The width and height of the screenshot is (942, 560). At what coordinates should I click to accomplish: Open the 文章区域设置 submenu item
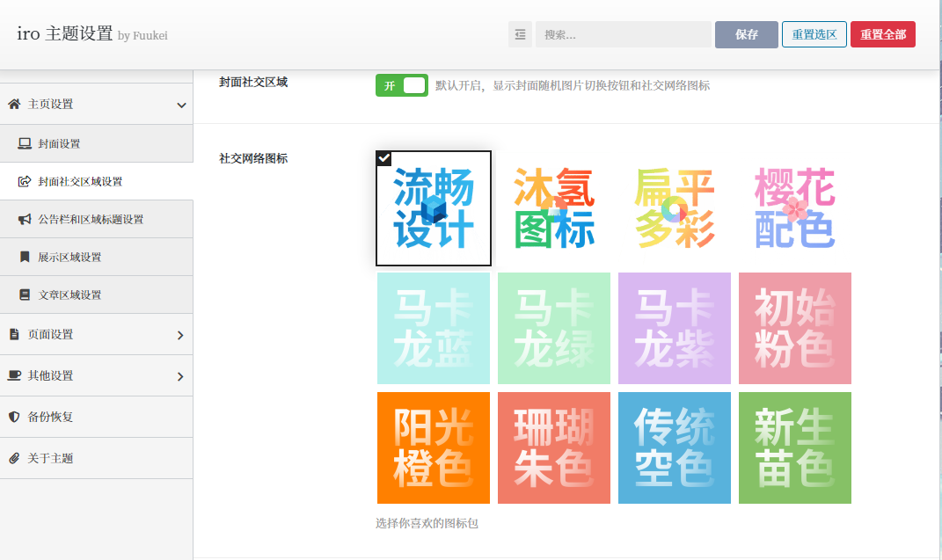[x=96, y=295]
